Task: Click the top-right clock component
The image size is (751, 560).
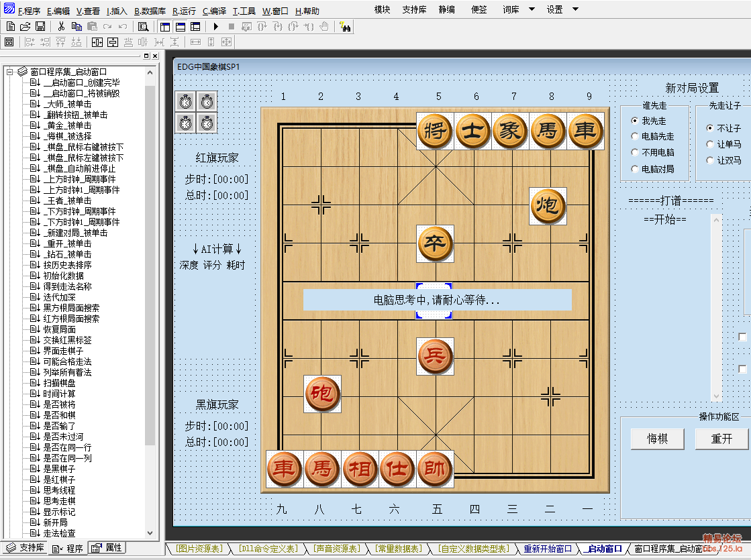Action: (x=207, y=101)
